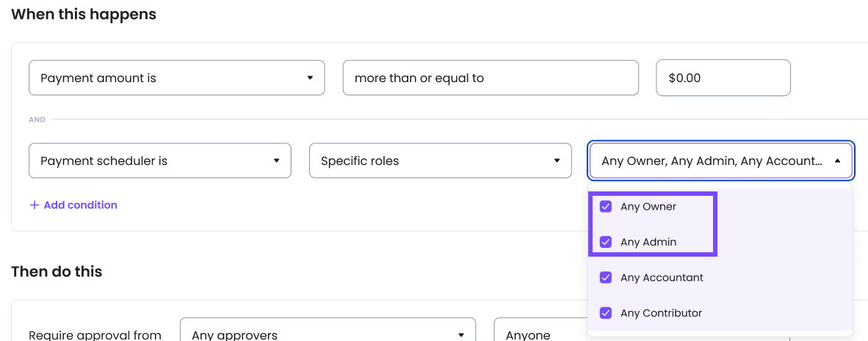Image resolution: width=868 pixels, height=341 pixels.
Task: Click the Any approvers dropdown arrow
Action: [x=461, y=335]
